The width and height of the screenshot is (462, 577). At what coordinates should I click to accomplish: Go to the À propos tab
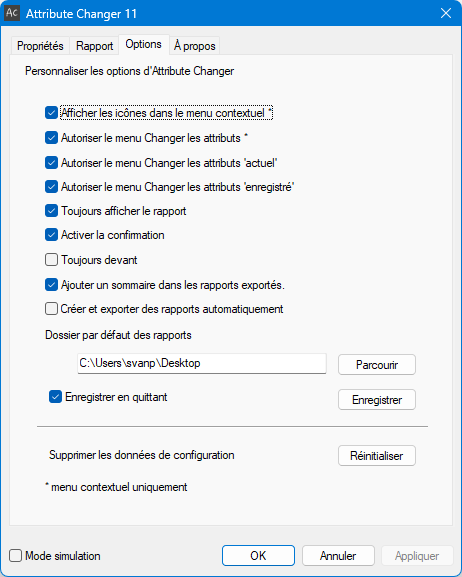point(194,46)
